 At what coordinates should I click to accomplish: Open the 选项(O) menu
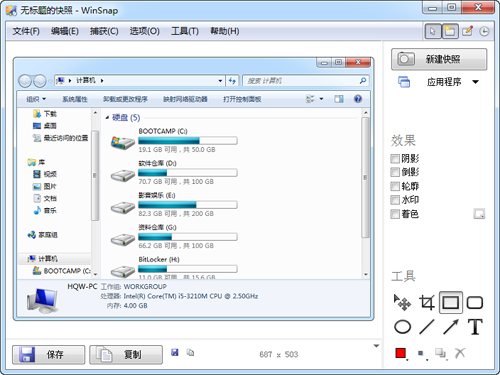(144, 31)
